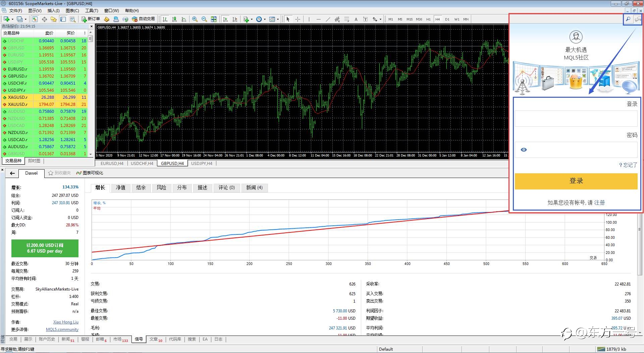644x353 pixels.
Task: Click the magnifier search icon
Action: 628,19
